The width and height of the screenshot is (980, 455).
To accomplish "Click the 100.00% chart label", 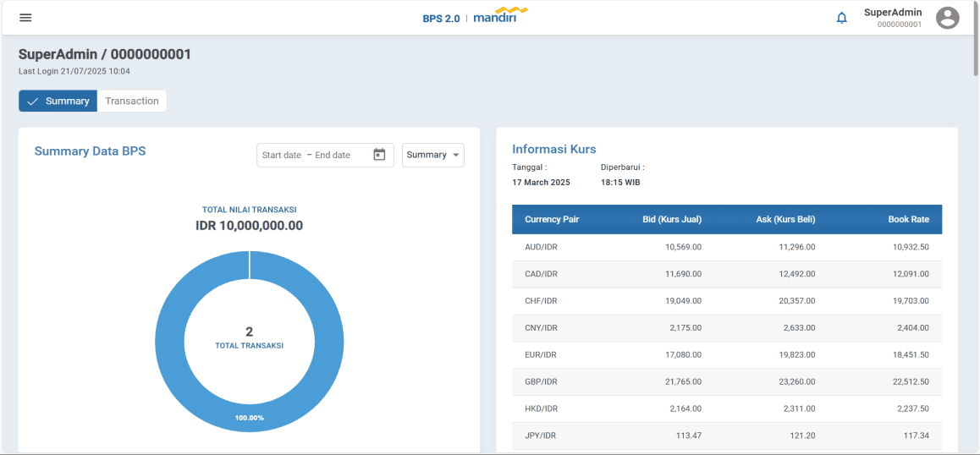I will [250, 418].
